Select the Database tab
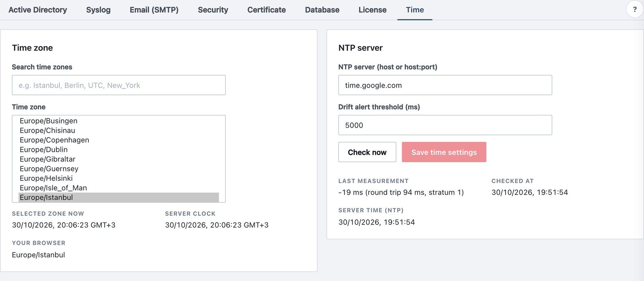644x281 pixels. click(322, 10)
